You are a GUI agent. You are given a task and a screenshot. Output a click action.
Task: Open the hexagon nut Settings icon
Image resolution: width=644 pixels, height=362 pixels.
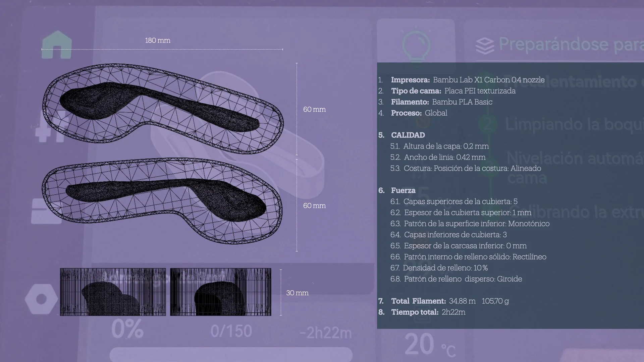point(41,299)
